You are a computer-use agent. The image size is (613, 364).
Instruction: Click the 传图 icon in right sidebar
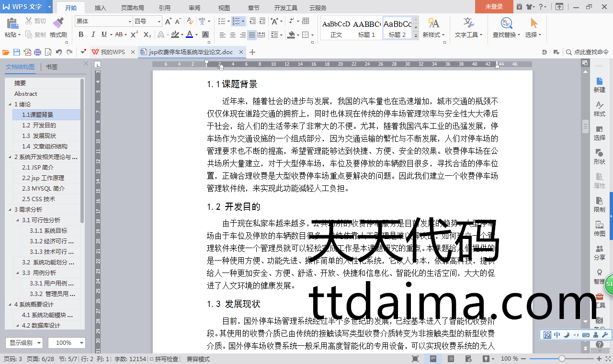[599, 228]
